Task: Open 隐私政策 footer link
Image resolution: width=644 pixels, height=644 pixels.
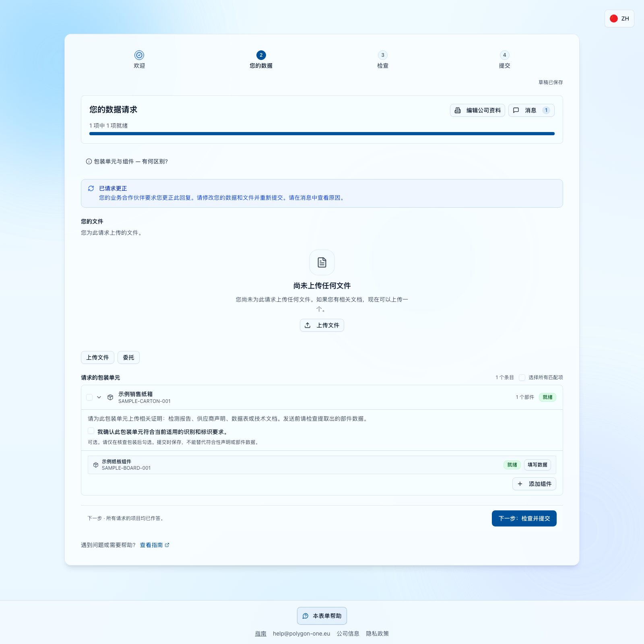Action: [378, 634]
